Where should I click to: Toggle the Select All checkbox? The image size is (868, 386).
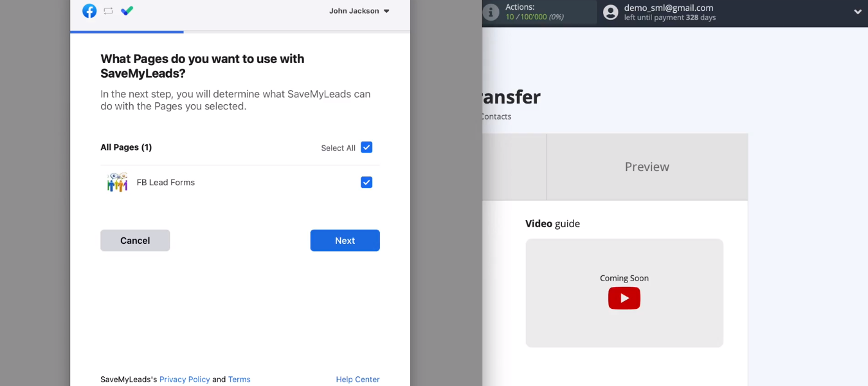coord(366,147)
